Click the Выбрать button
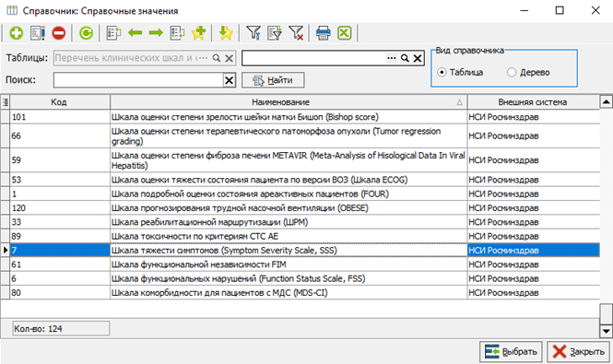Image resolution: width=613 pixels, height=364 pixels. pyautogui.click(x=511, y=351)
